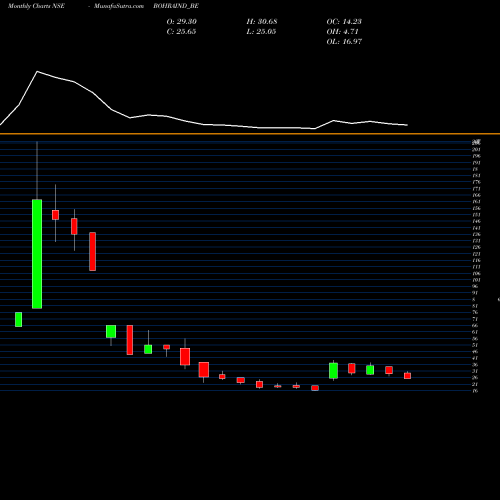This screenshot has width=500, height=500.
Task: Select the last red candle at far right
Action: 407,376
